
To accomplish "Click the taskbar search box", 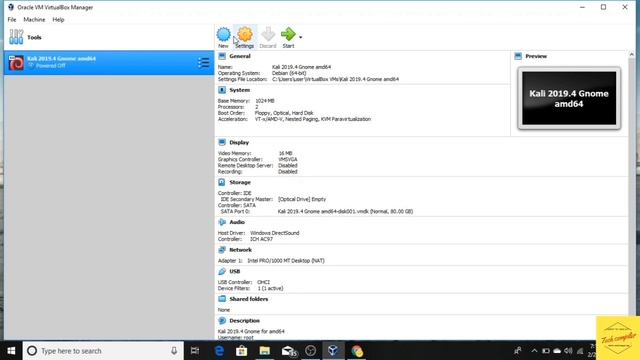I will coord(103,351).
